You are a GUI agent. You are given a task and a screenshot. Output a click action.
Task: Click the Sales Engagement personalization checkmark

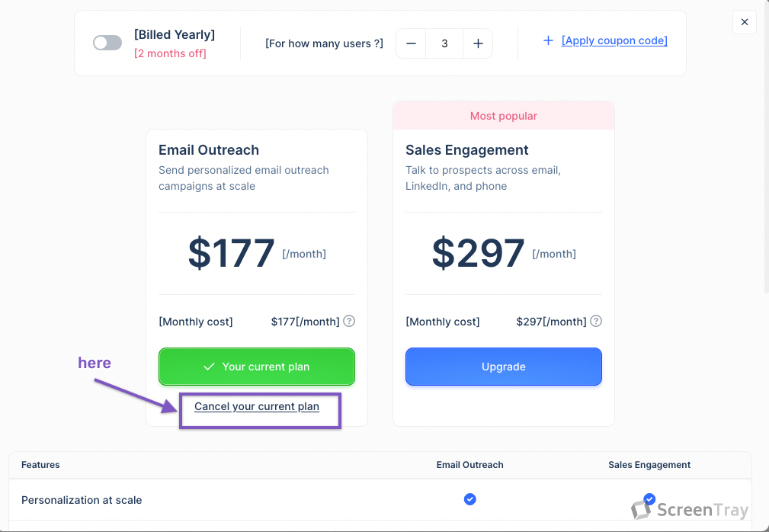click(649, 499)
